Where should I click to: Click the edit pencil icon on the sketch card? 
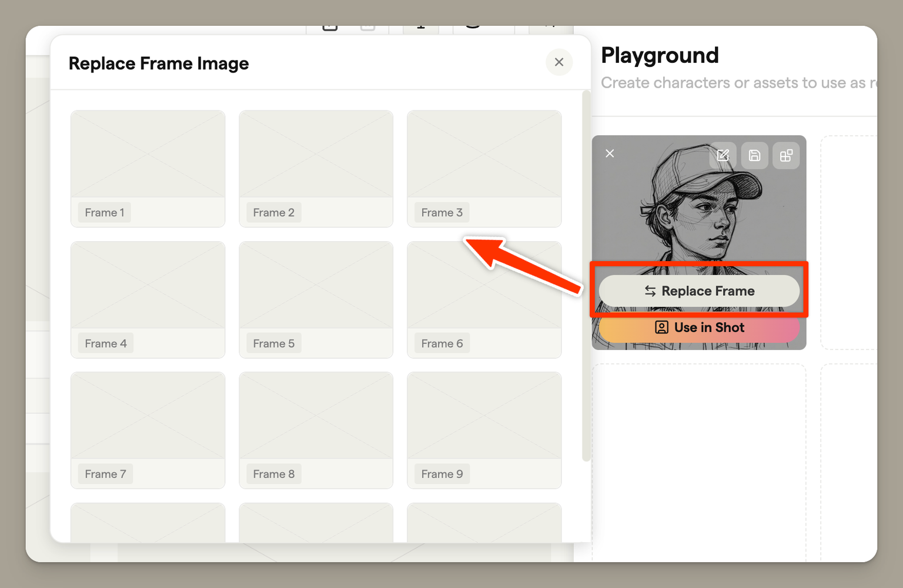tap(723, 155)
